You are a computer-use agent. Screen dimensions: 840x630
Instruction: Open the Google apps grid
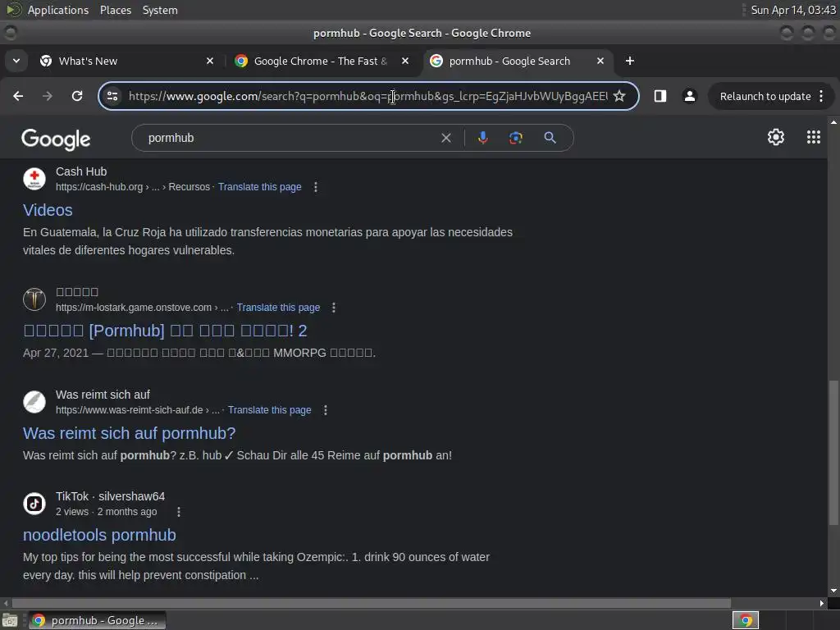point(813,137)
